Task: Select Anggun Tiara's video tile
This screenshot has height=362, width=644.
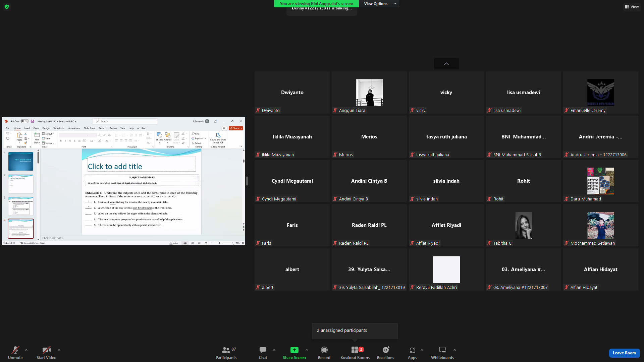Action: pos(369,93)
